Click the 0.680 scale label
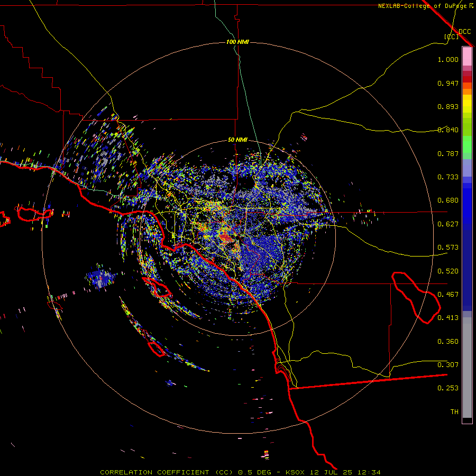 pos(448,200)
